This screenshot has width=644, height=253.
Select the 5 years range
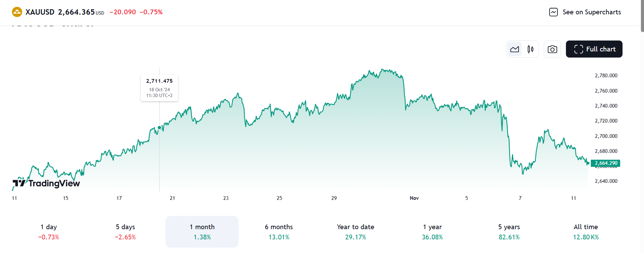pyautogui.click(x=509, y=232)
